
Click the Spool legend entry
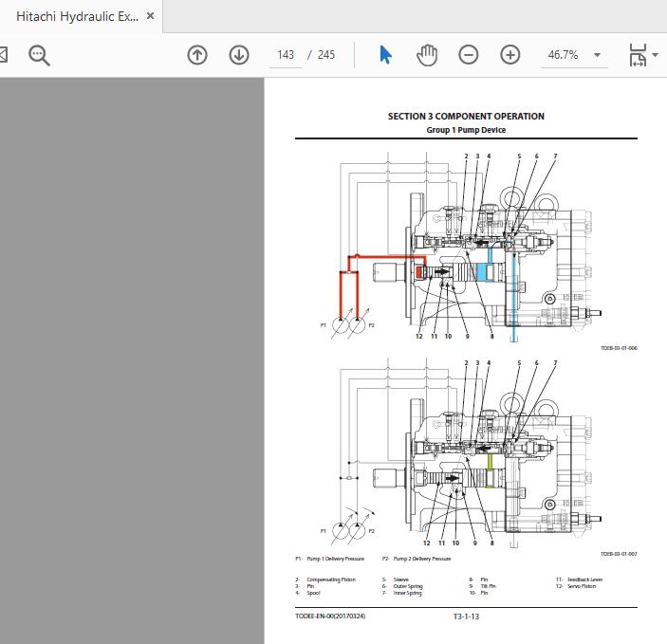tap(313, 593)
